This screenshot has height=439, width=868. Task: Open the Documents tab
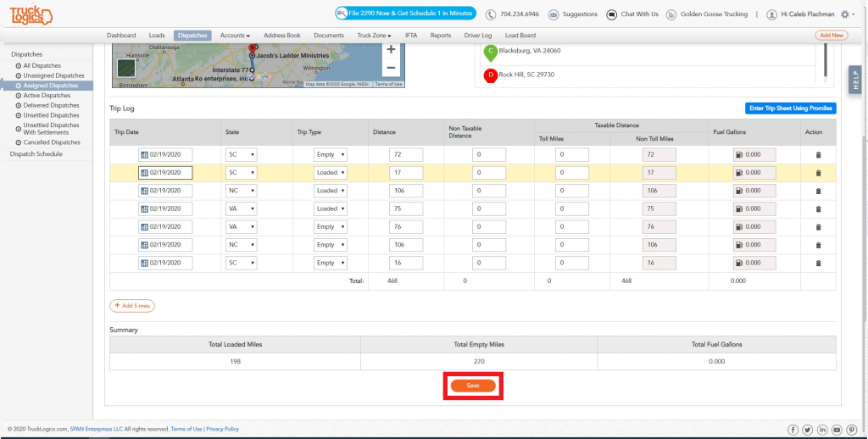coord(329,36)
